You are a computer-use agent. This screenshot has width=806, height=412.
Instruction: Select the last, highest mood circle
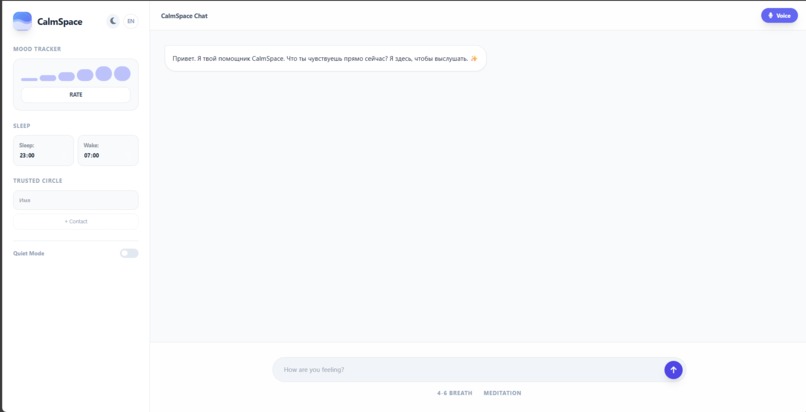pyautogui.click(x=122, y=73)
